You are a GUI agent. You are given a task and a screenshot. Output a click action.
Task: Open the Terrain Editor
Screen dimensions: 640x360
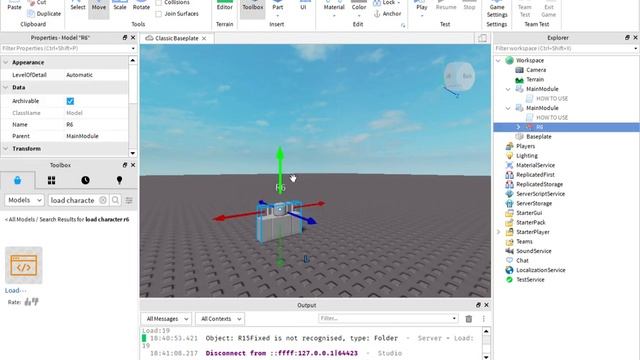[x=224, y=7]
